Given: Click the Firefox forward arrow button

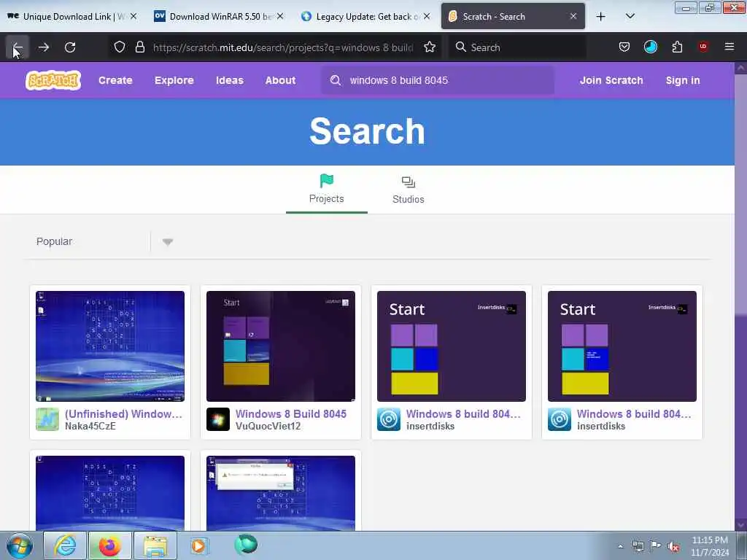Looking at the screenshot, I should (44, 47).
